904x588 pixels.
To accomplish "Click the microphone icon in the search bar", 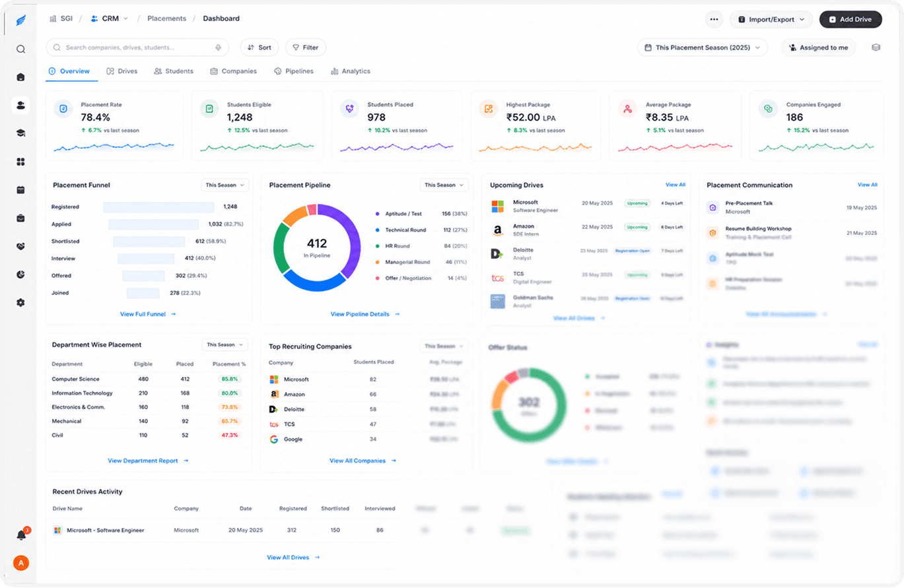I will click(219, 48).
